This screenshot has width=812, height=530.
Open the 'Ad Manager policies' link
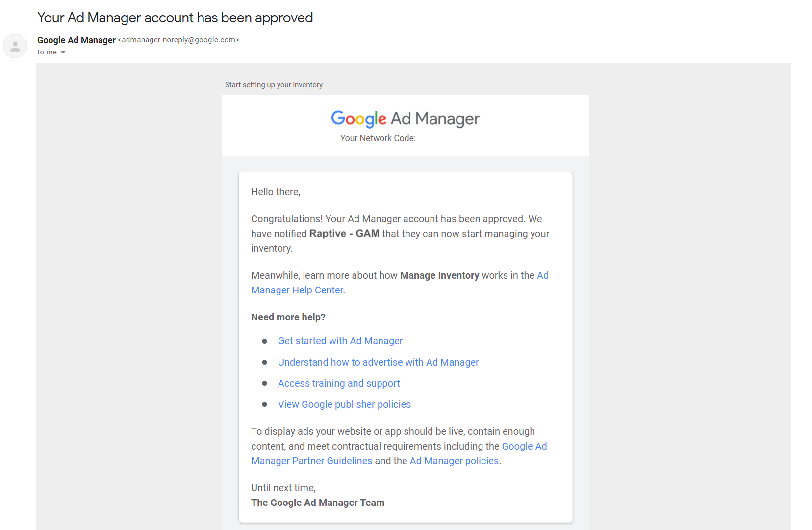tap(454, 461)
